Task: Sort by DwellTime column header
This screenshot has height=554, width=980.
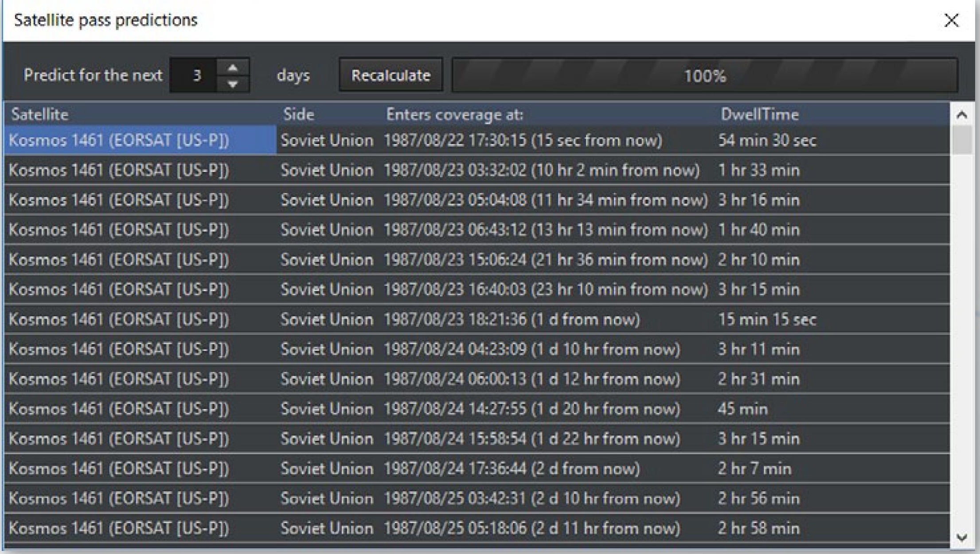Action: point(759,115)
